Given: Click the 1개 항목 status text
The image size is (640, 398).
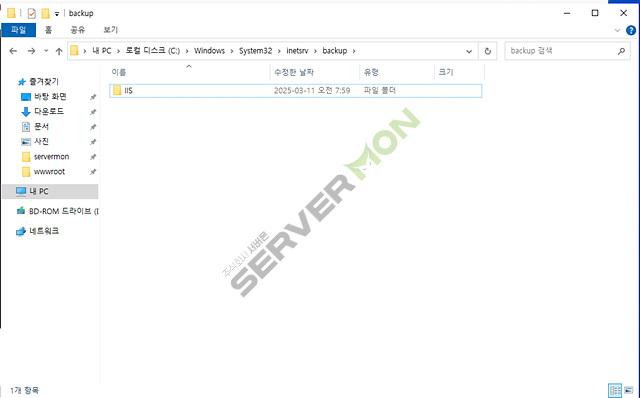Looking at the screenshot, I should point(24,390).
